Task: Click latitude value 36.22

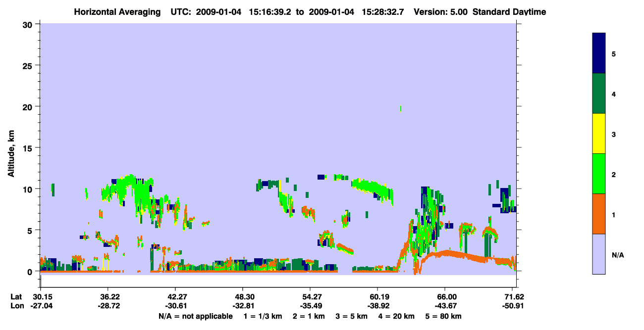Action: coord(108,297)
